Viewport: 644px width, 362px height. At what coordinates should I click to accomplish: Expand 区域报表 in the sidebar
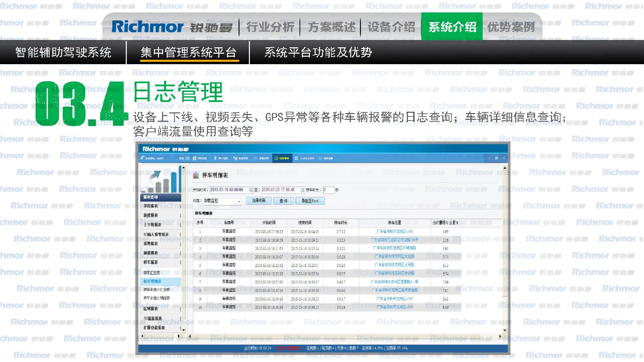click(x=160, y=309)
